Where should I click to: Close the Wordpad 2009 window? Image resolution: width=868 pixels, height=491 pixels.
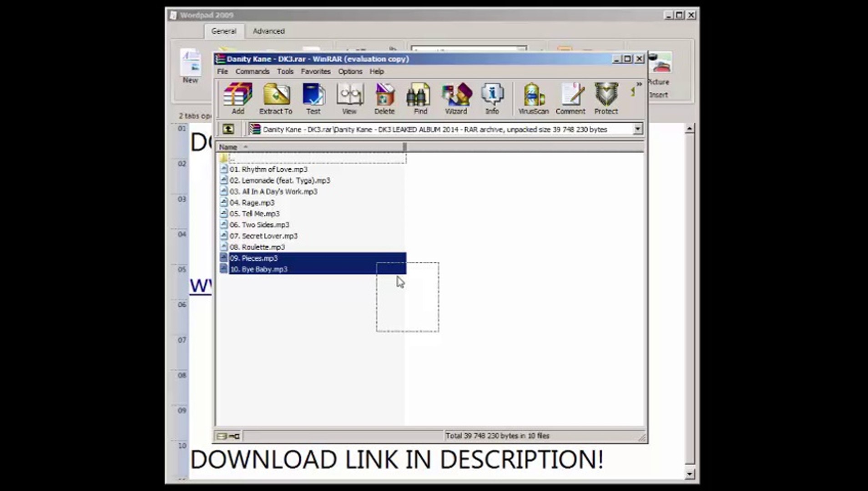click(x=691, y=15)
